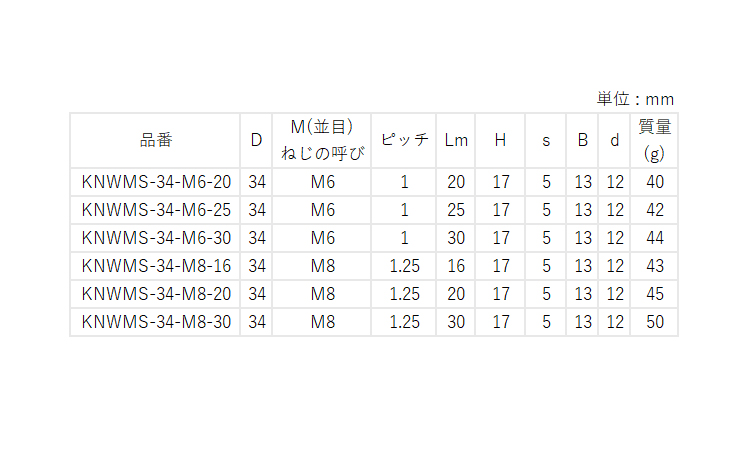The image size is (750, 450).
Task: Select the B column header
Action: (583, 140)
